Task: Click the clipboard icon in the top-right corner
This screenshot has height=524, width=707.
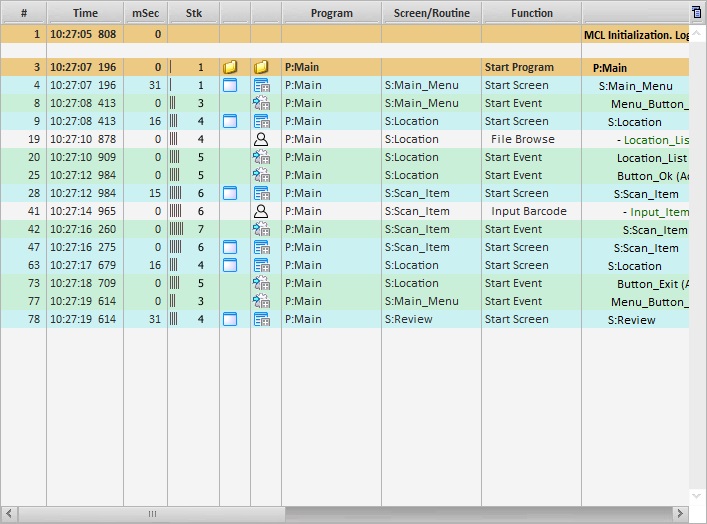Action: click(x=696, y=12)
